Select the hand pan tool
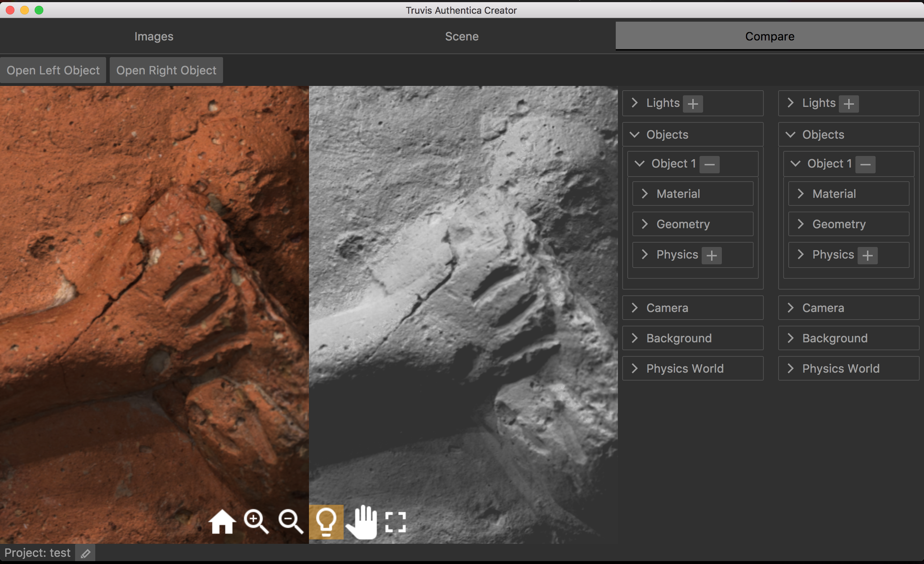Screen dimensions: 924x564 [x=362, y=522]
